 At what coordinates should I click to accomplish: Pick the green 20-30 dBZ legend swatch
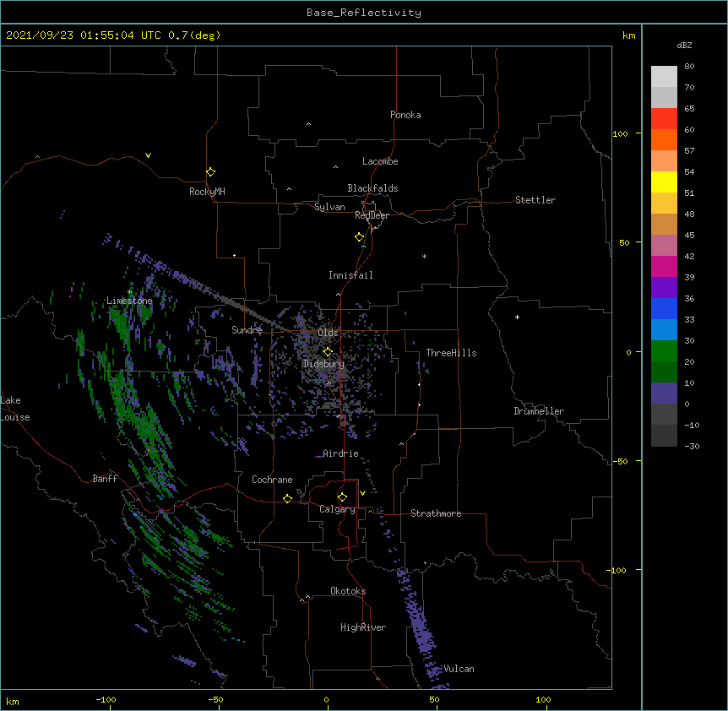(664, 351)
